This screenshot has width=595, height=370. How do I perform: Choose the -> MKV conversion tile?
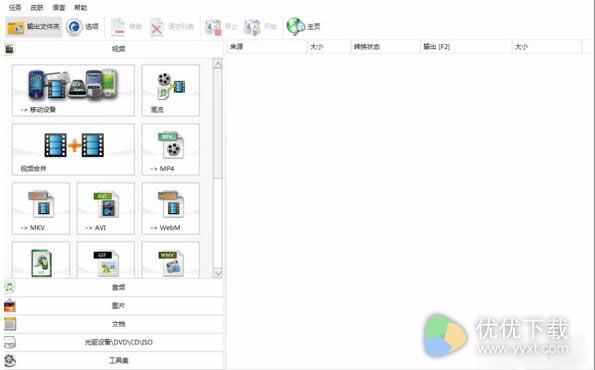[x=41, y=208]
